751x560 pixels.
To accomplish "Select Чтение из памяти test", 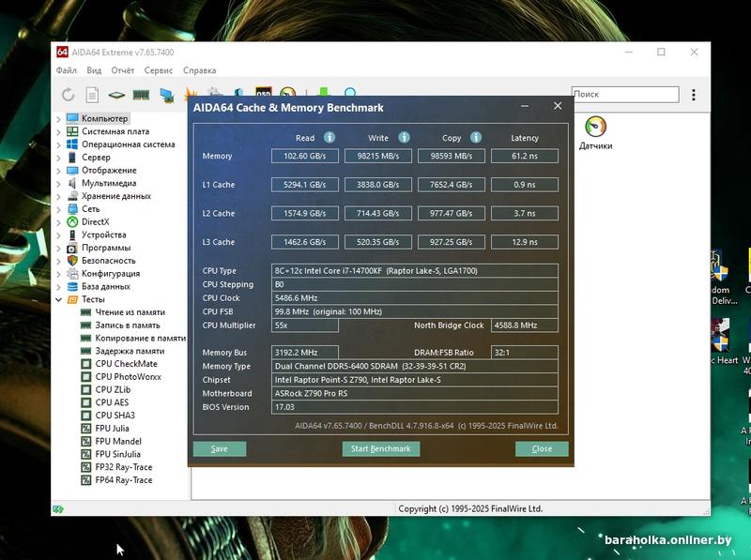I will 130,312.
